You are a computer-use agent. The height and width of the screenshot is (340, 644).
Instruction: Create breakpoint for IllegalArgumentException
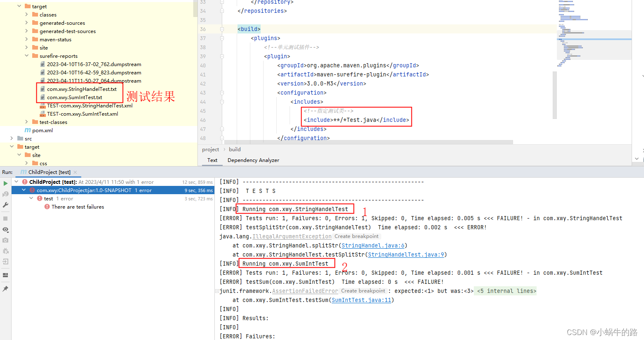[x=356, y=236]
